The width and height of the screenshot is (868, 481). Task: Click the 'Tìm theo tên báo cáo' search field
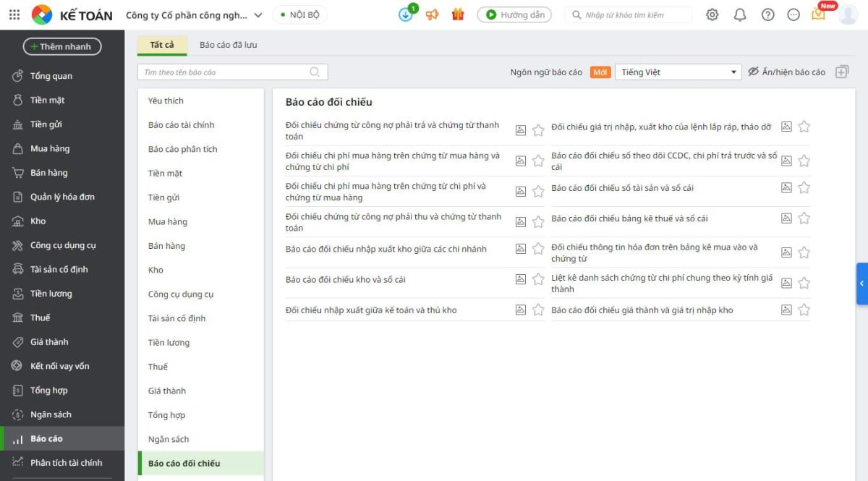tap(224, 72)
